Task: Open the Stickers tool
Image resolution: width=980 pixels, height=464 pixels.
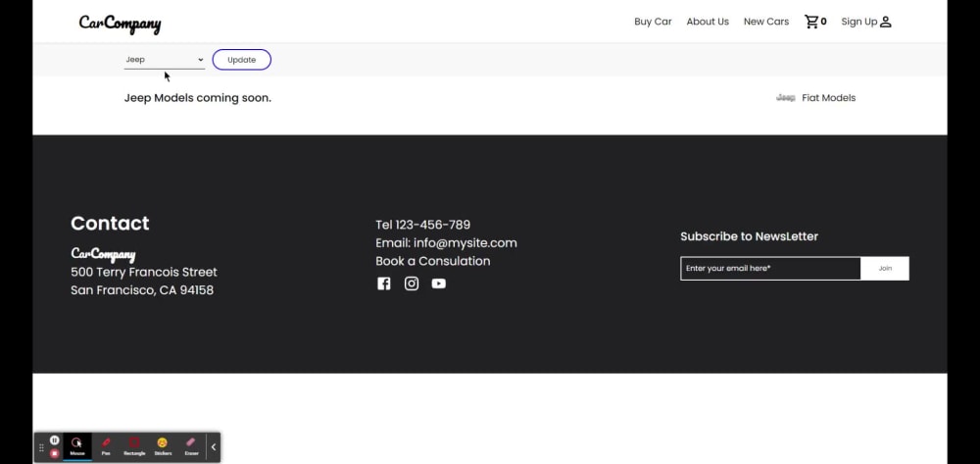Action: pyautogui.click(x=163, y=447)
